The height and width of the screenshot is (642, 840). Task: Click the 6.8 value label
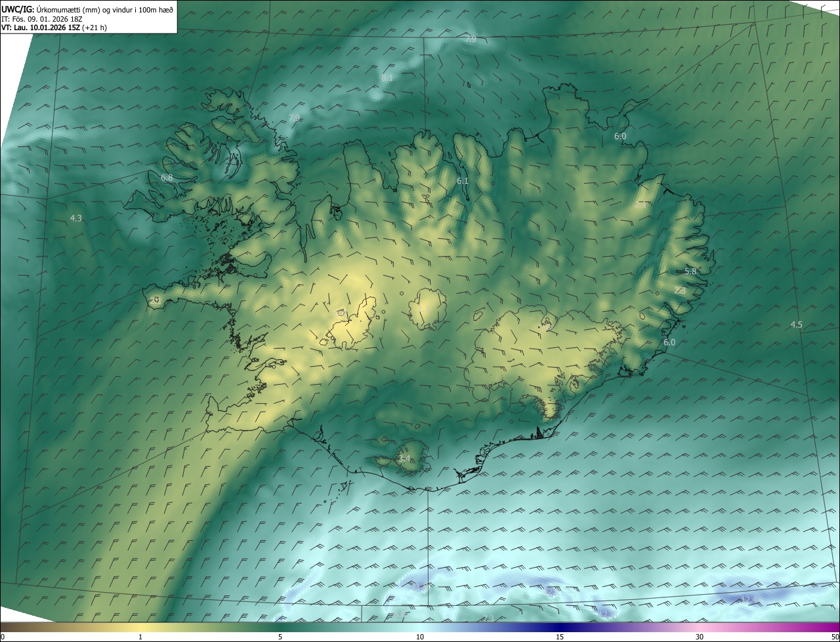167,177
